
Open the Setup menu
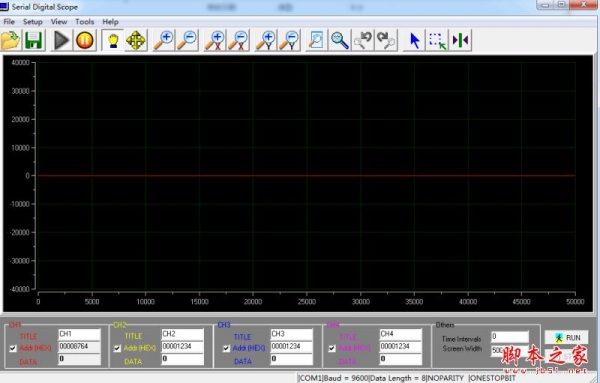(33, 22)
